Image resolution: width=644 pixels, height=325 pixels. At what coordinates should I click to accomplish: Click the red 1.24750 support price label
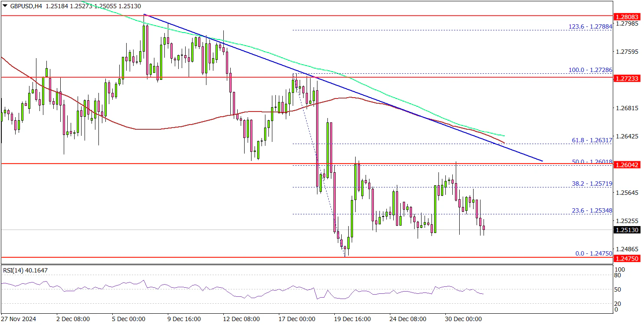(627, 259)
